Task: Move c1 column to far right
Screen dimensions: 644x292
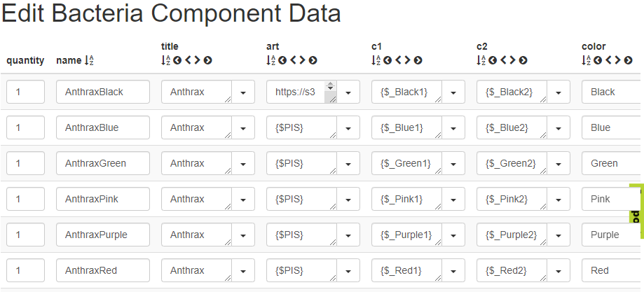Action: coord(418,60)
